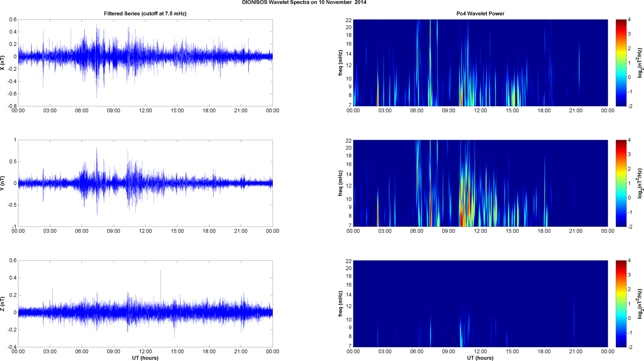This screenshot has width=644, height=361.
Task: Click the Z component filtered series plot
Action: pos(145,304)
